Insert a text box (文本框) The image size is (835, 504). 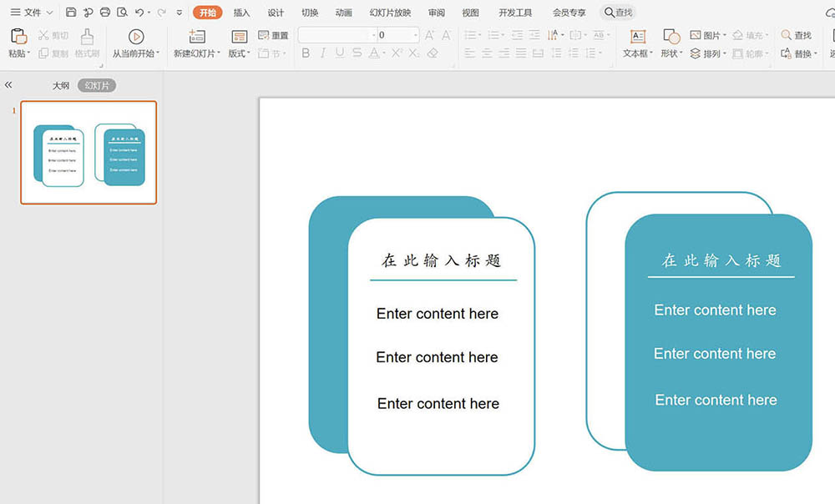point(638,37)
